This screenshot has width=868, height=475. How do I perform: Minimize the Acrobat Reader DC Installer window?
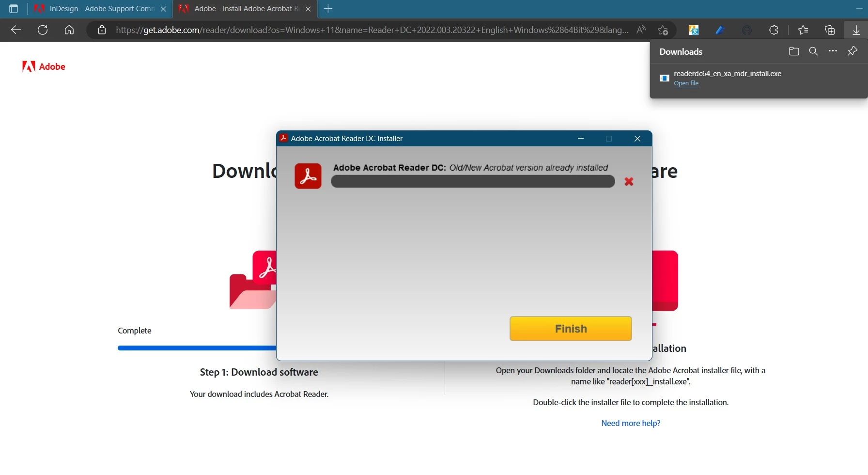(581, 139)
